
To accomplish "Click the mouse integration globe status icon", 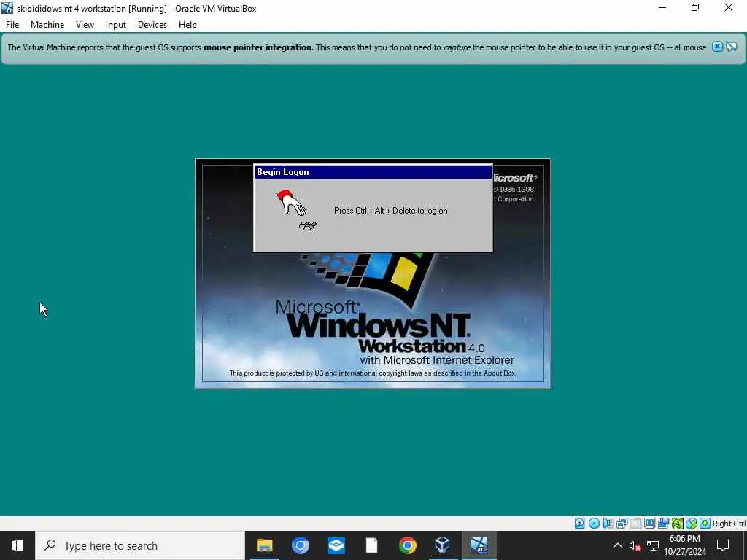I will 692,524.
